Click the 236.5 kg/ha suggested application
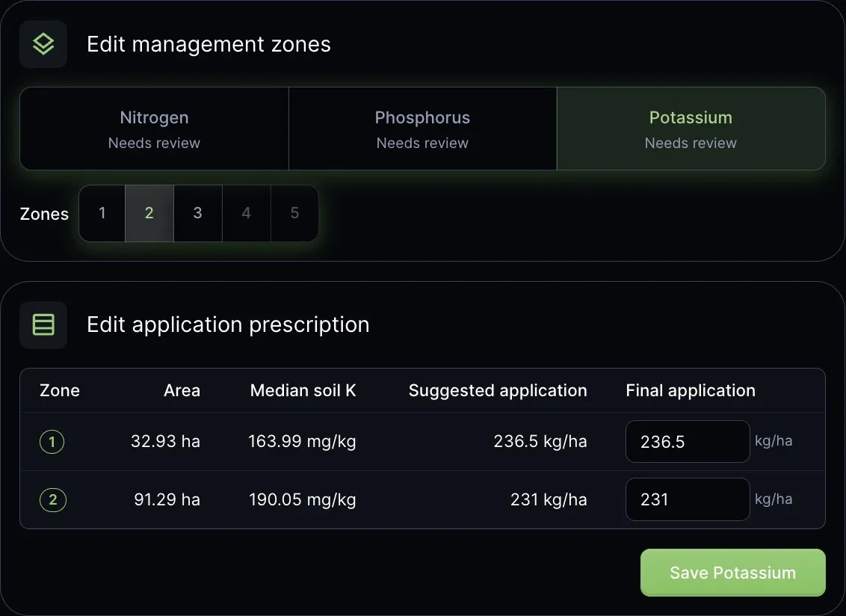 pyautogui.click(x=540, y=442)
